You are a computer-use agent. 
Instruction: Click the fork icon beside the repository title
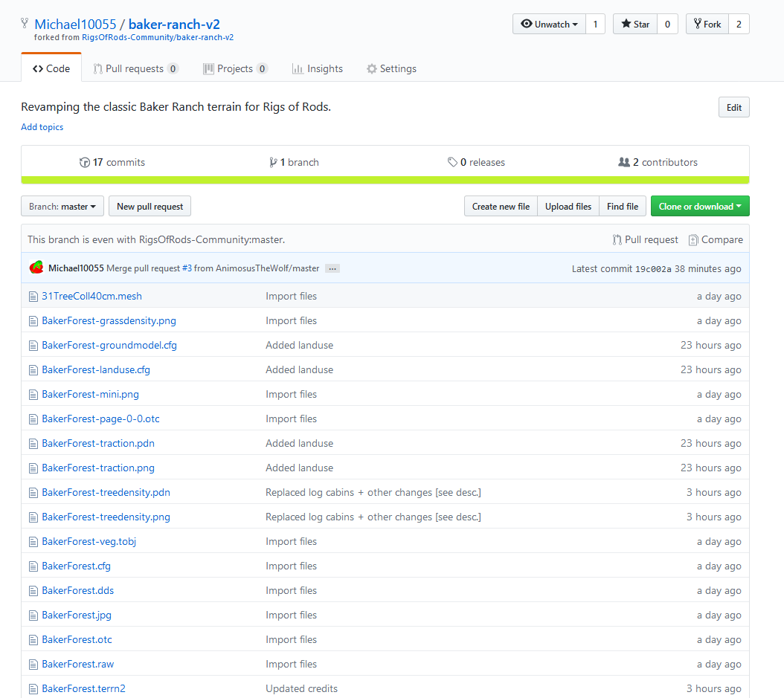tap(25, 24)
